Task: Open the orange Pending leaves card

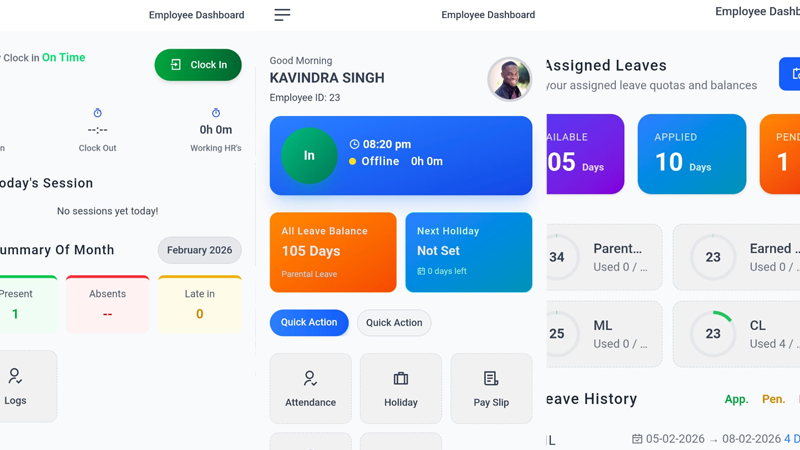Action: click(x=780, y=154)
